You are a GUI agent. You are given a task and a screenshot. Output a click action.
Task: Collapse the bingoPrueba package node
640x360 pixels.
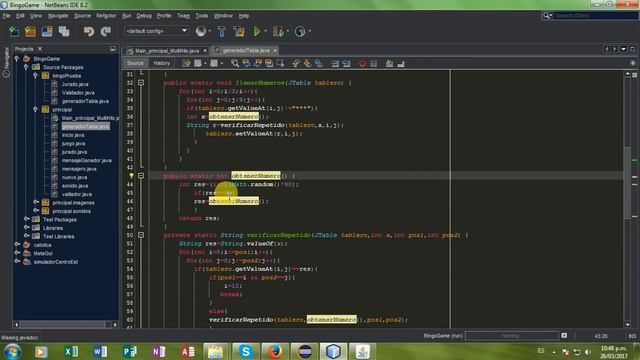36,76
